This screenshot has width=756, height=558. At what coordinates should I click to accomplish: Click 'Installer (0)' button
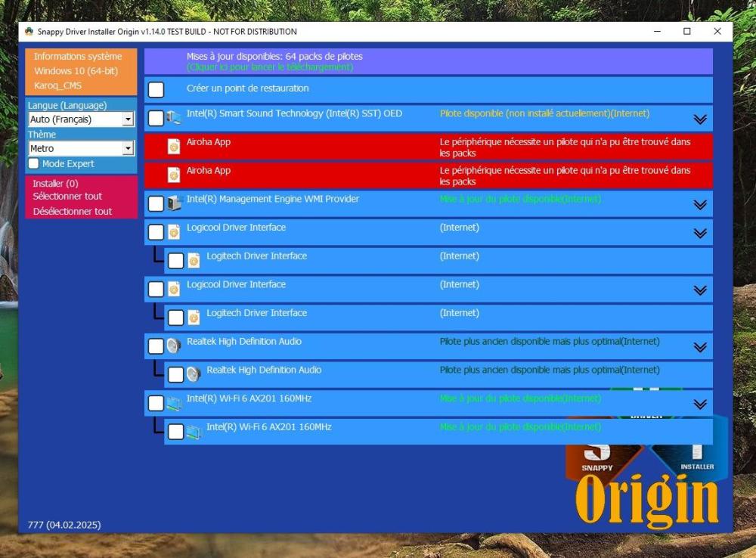click(x=55, y=183)
